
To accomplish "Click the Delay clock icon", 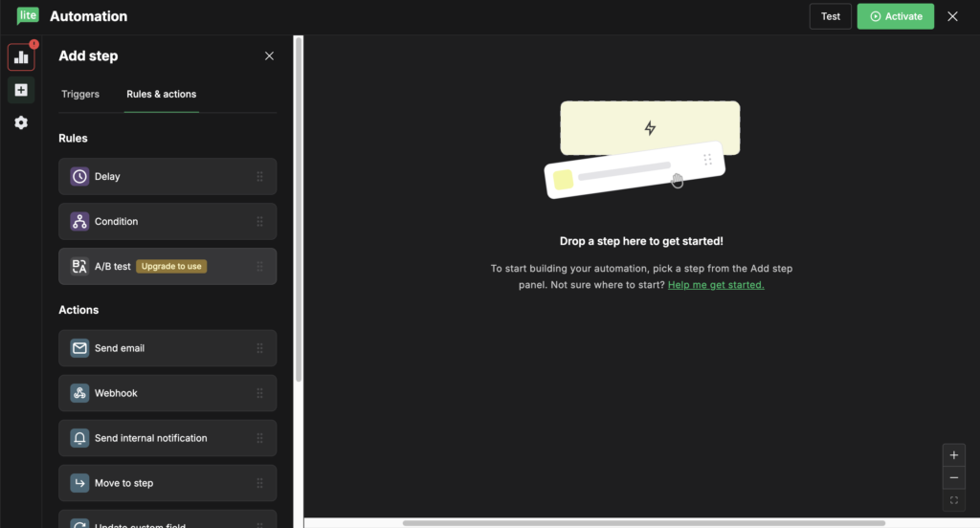I will point(79,177).
